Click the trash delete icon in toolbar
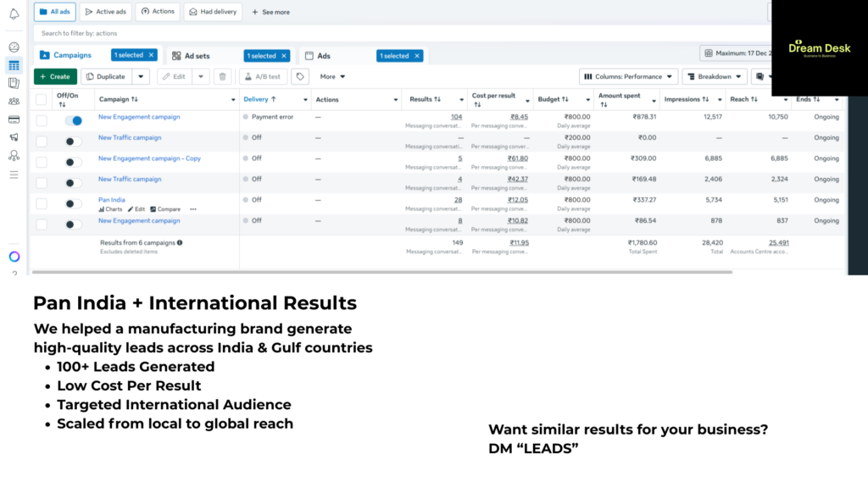Screen dimensions: 868x488 click(222, 77)
